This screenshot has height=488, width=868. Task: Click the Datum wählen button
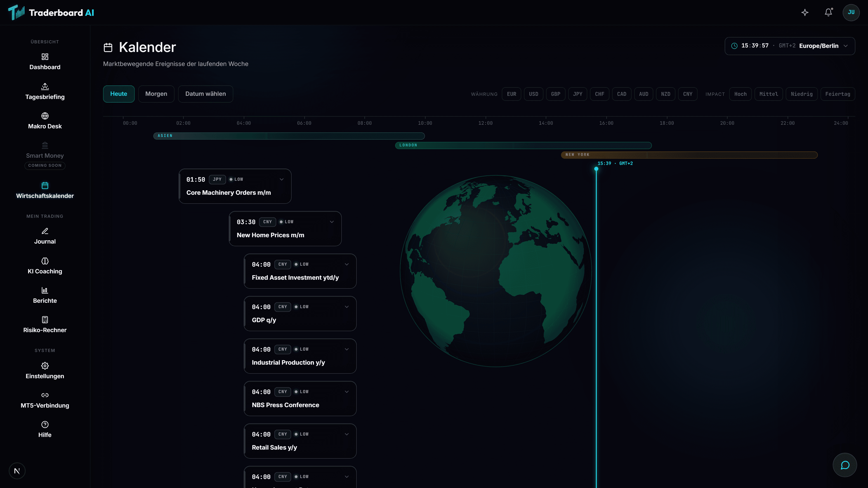pos(205,94)
